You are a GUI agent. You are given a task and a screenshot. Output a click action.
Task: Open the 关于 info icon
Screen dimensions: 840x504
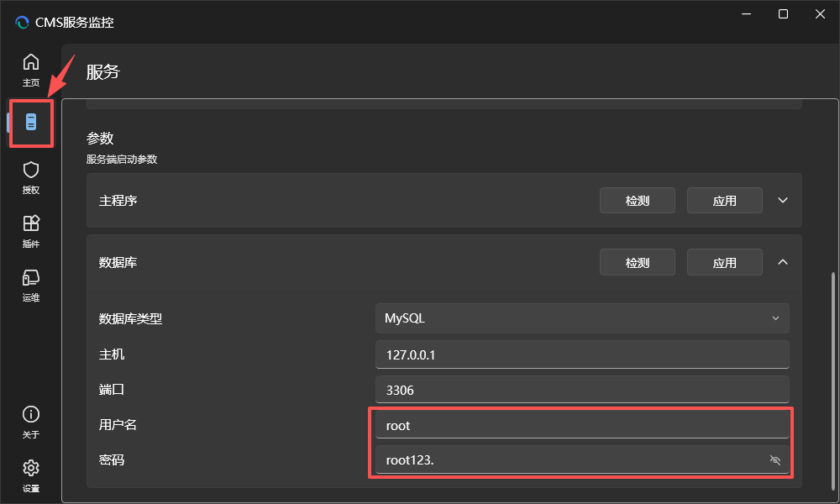click(x=31, y=422)
